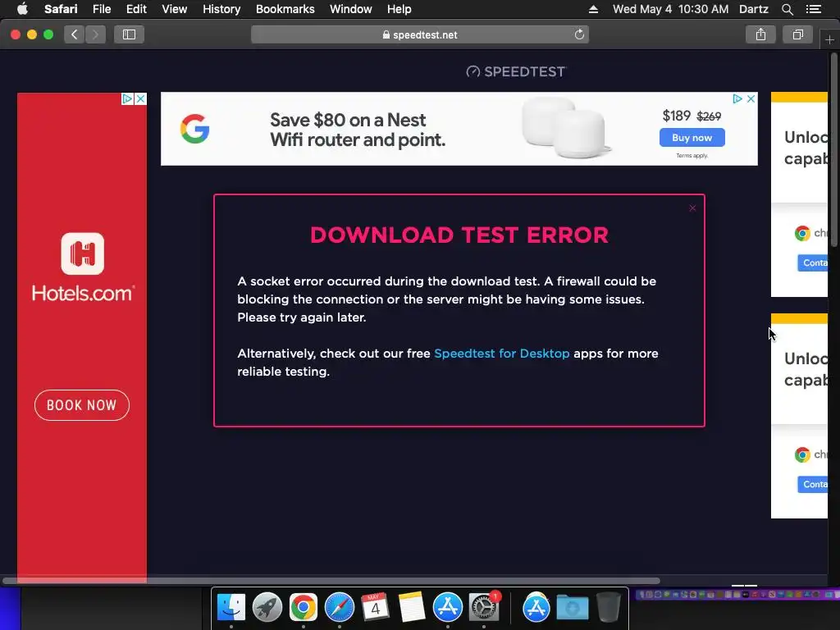840x630 pixels.
Task: Close the Download Test Error dialog
Action: 692,208
